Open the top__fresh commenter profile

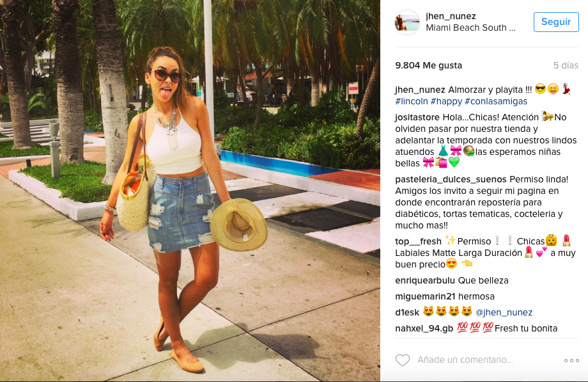(x=418, y=241)
